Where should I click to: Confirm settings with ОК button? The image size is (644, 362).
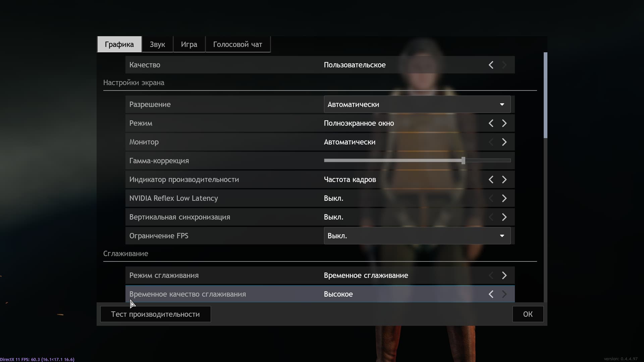click(x=528, y=314)
